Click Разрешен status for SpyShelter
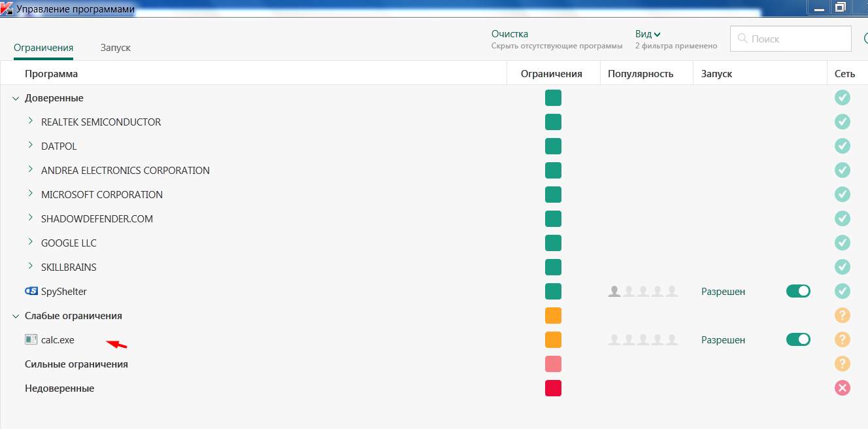Screen dimensions: 868x429 723,292
